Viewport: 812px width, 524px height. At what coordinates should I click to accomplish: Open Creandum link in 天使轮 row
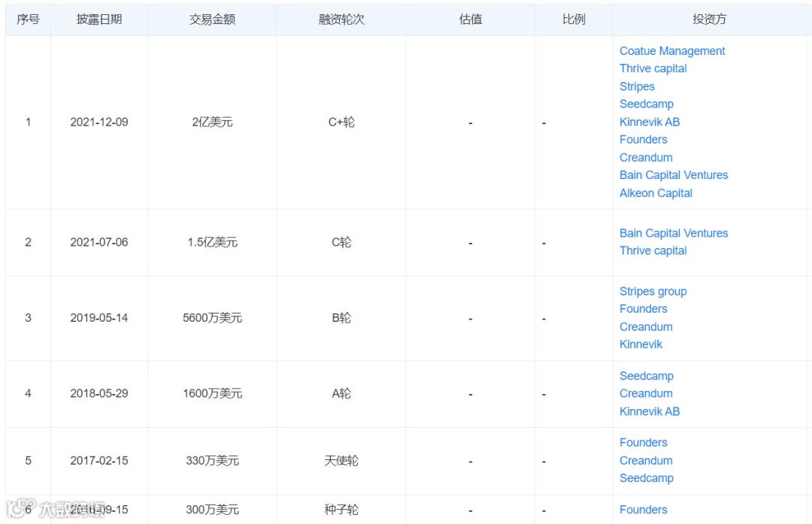646,460
